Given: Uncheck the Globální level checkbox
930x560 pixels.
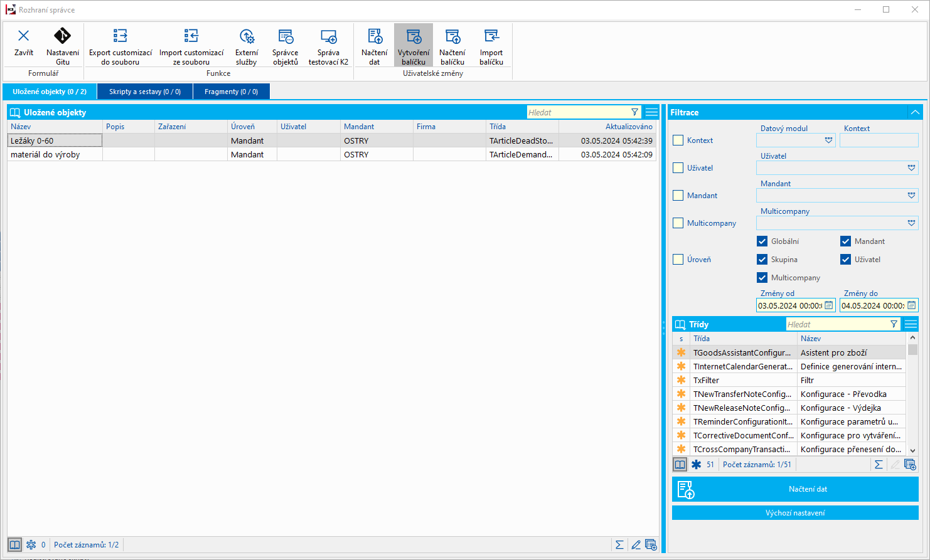Looking at the screenshot, I should pos(762,241).
